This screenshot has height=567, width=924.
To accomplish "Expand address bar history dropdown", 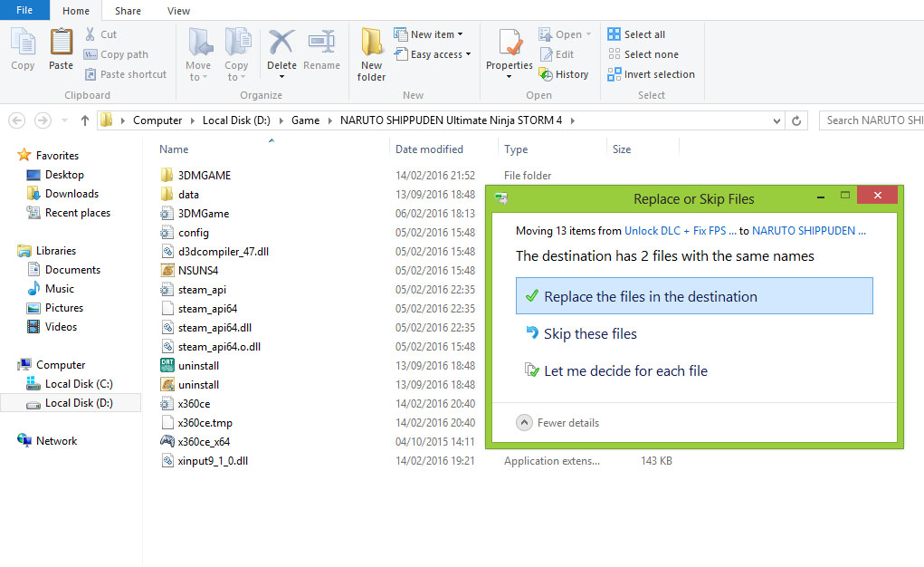I will pos(776,121).
